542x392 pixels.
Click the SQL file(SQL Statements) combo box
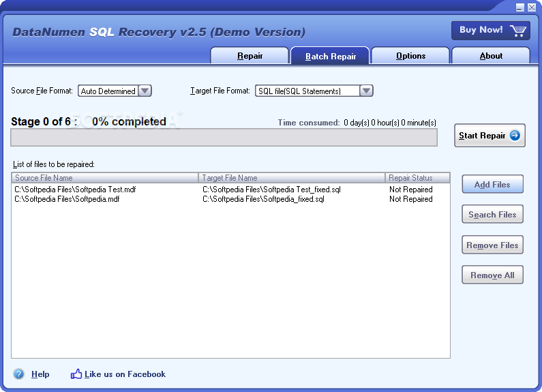314,91
